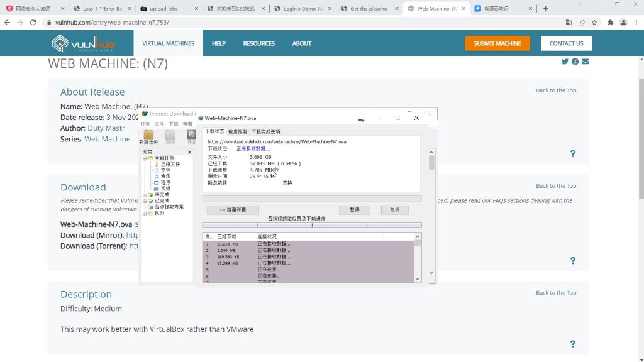Viewport: 644px width, 362px height.
Task: Click the browser forward arrow
Action: [x=19, y=23]
